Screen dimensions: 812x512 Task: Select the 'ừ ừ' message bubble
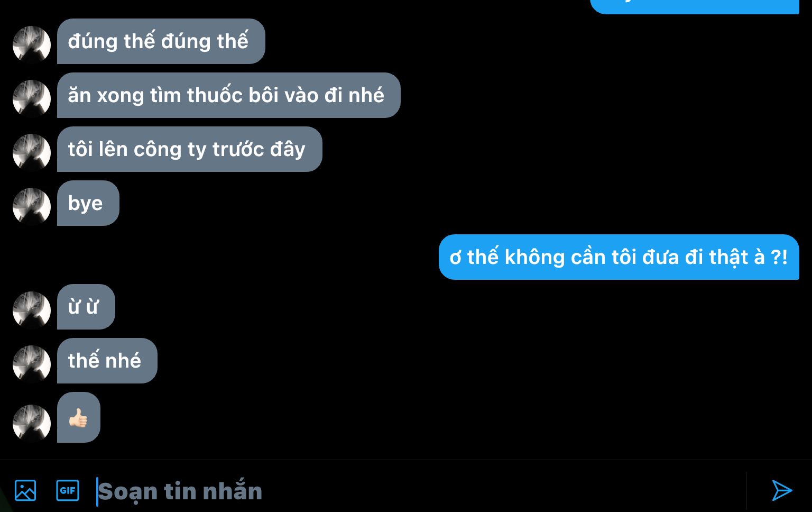click(86, 307)
